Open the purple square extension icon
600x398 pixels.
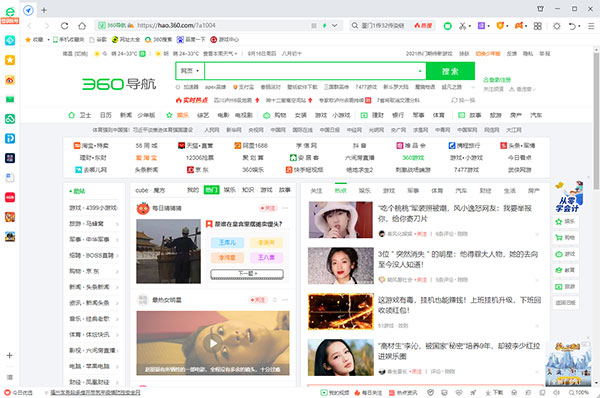[481, 26]
